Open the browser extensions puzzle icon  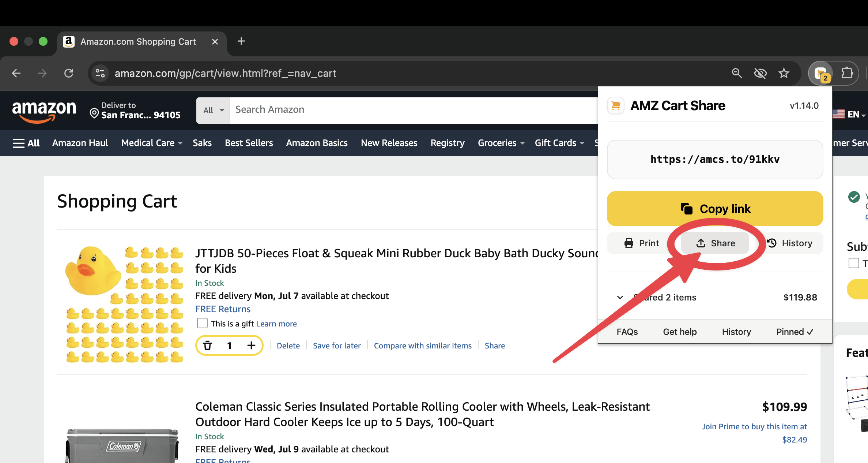[x=847, y=73]
